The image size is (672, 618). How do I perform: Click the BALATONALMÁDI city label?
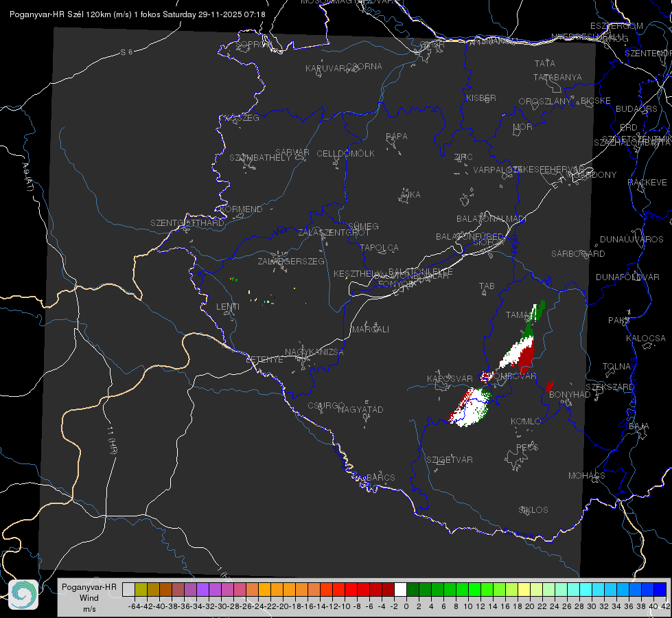(491, 219)
